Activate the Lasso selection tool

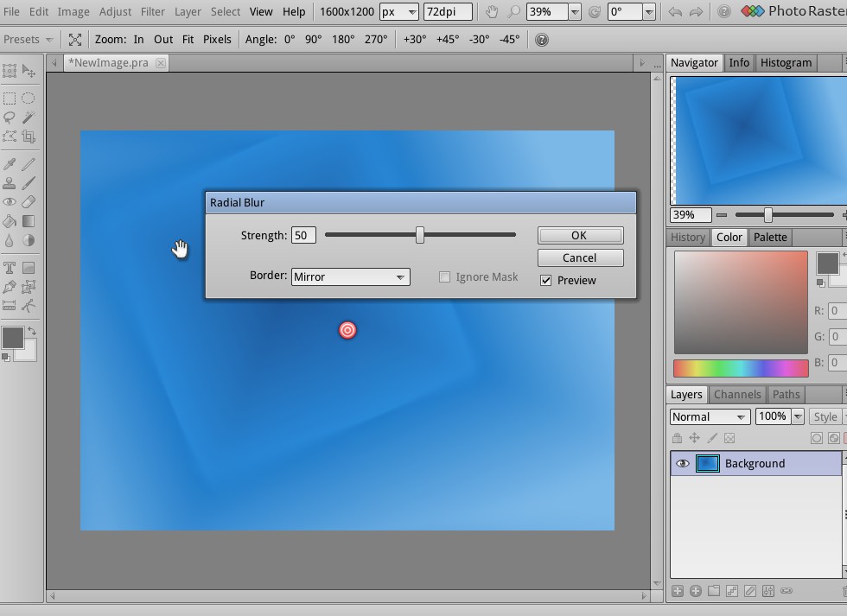(10, 117)
